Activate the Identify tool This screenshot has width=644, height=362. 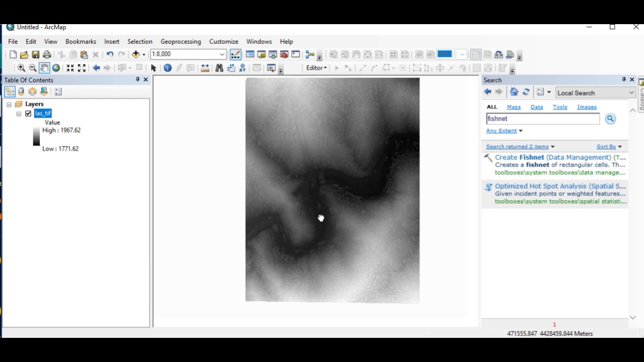(x=168, y=68)
